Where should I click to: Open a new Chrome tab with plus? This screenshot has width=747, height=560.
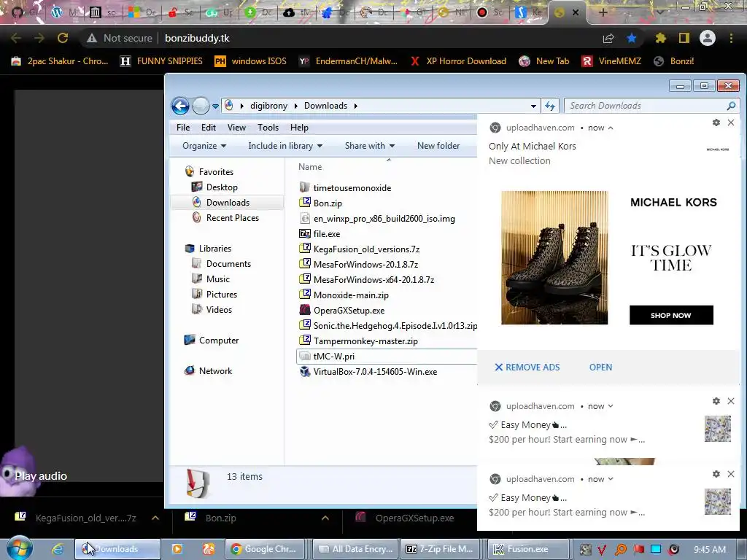tap(603, 12)
